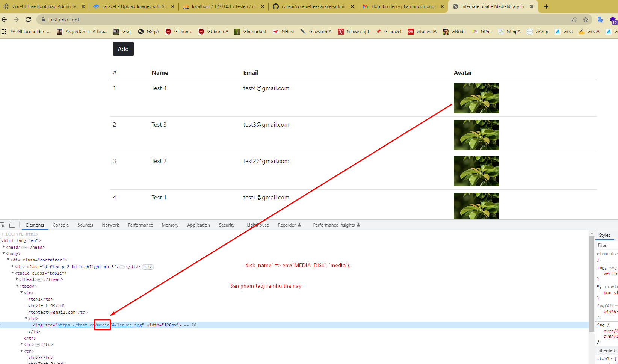Image resolution: width=618 pixels, height=364 pixels.
Task: Switch to the Recorder tab in DevTools
Action: [x=289, y=225]
